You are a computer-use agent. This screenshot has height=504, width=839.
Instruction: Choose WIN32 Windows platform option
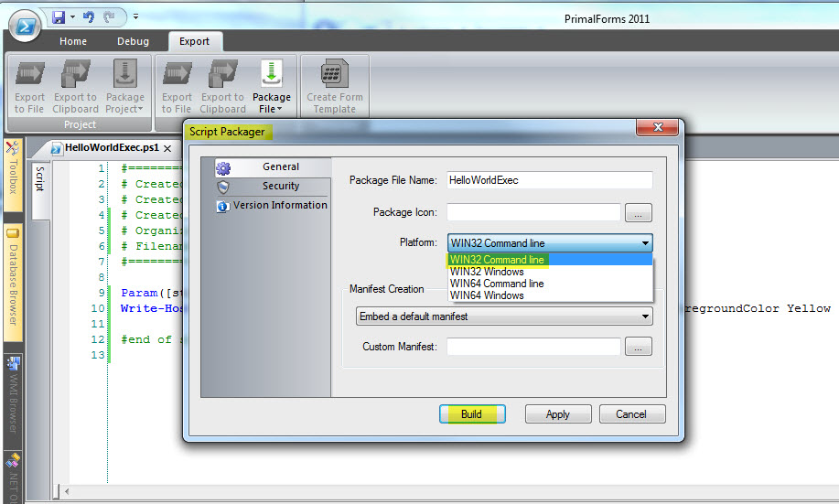(550, 272)
